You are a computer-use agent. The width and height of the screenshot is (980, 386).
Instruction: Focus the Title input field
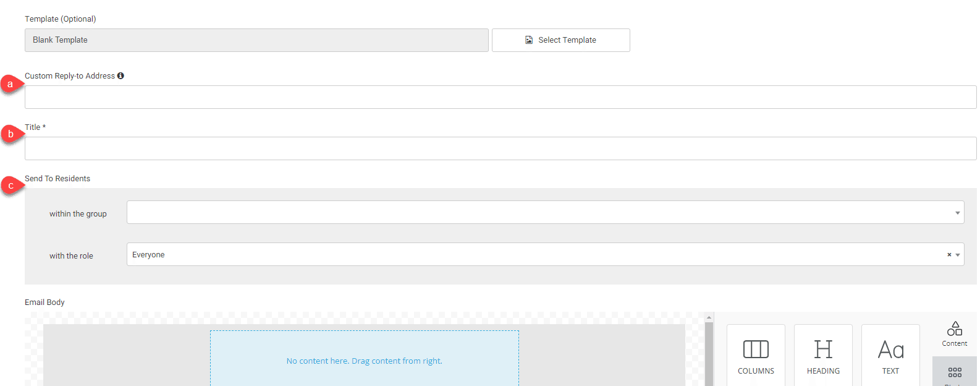click(x=501, y=148)
